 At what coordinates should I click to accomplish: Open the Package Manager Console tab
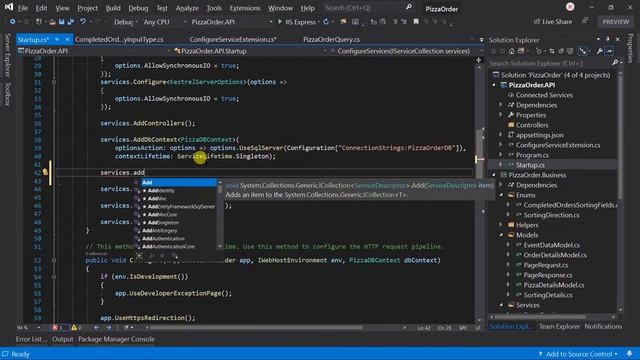click(116, 339)
